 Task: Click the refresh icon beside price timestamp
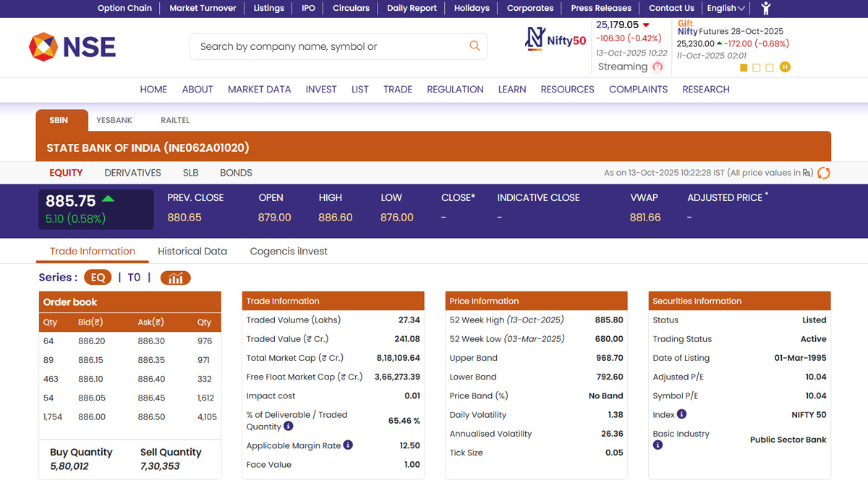point(823,173)
